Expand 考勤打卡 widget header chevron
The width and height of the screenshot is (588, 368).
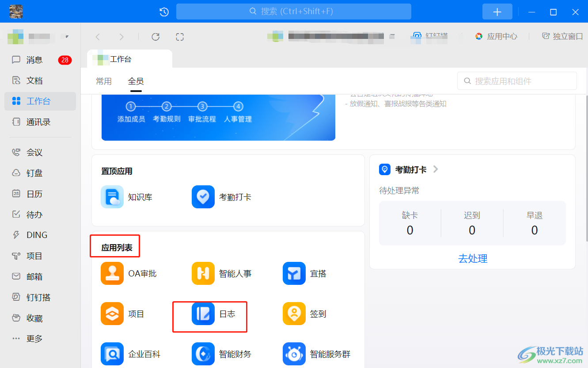coord(436,169)
